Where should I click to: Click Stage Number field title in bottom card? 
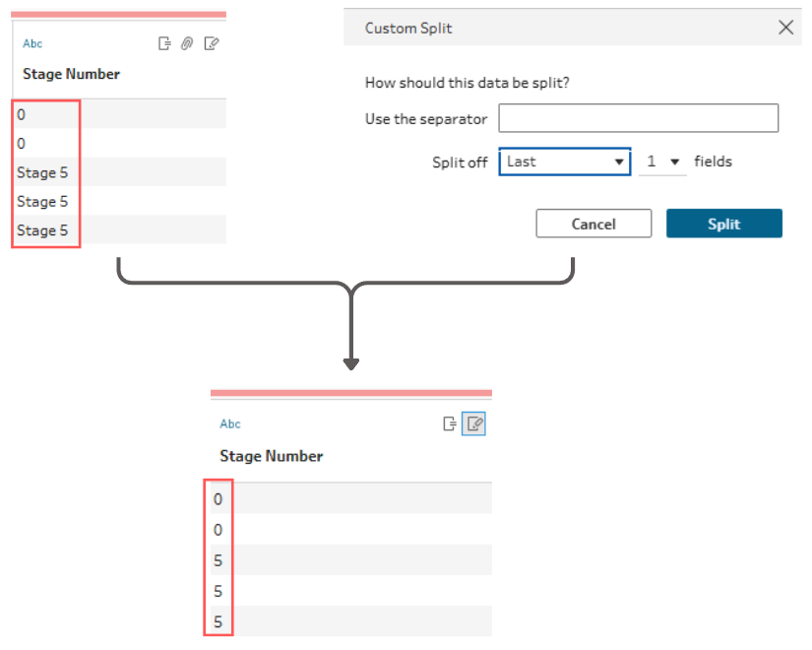tap(272, 456)
